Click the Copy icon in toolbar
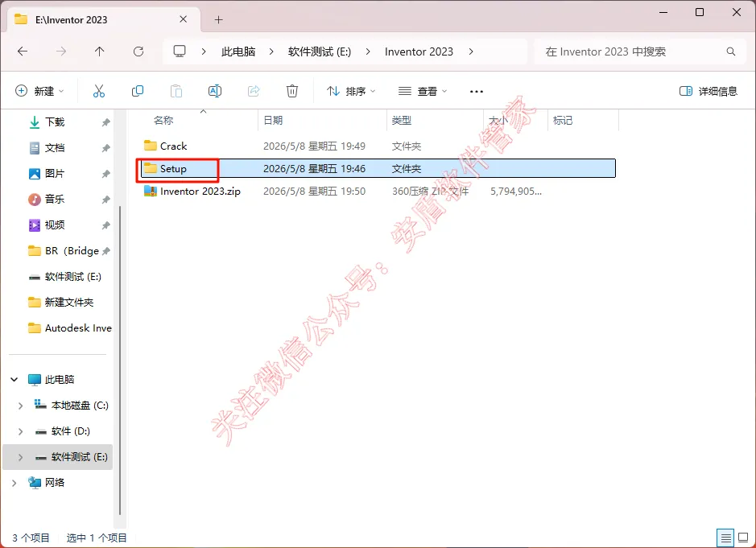The width and height of the screenshot is (756, 548). [138, 91]
